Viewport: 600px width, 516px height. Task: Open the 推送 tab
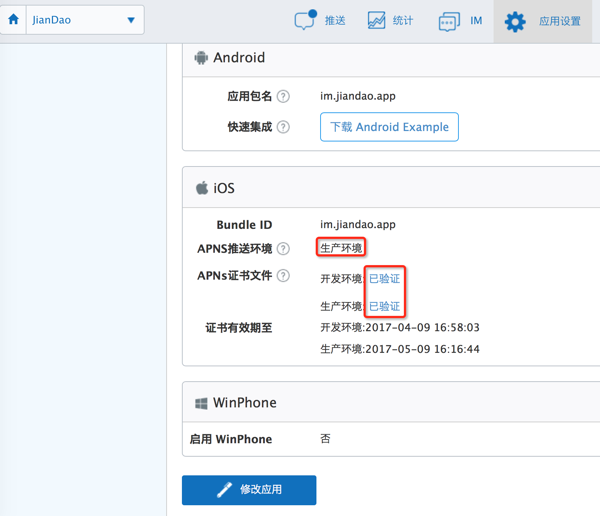[x=335, y=21]
